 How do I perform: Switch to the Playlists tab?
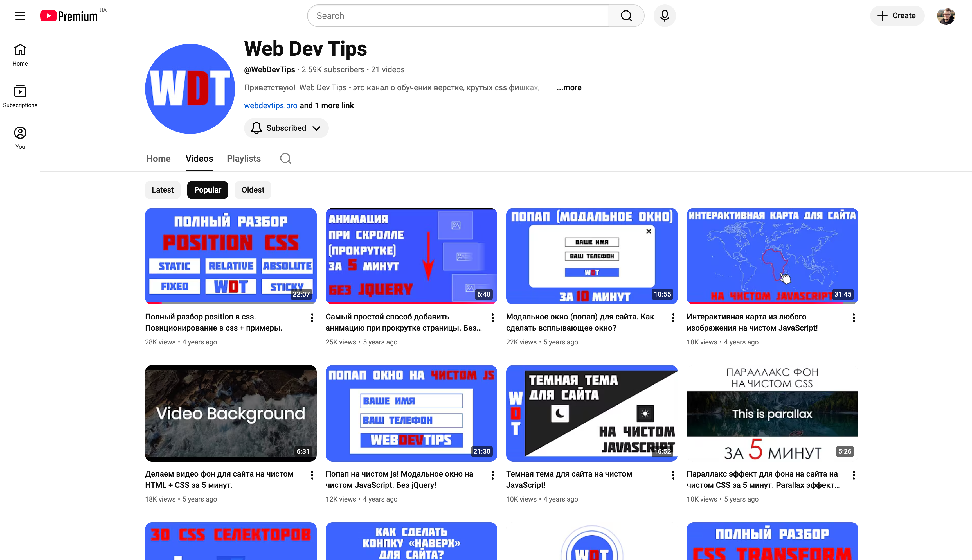[x=244, y=159]
